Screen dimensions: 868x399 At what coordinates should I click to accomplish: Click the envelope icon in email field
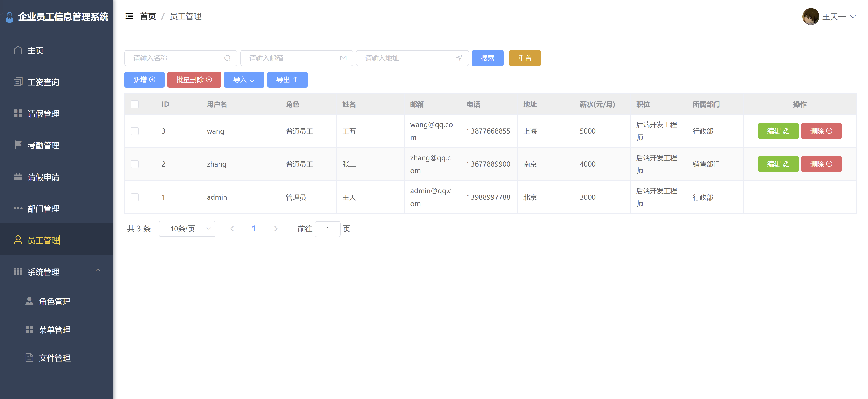tap(343, 58)
